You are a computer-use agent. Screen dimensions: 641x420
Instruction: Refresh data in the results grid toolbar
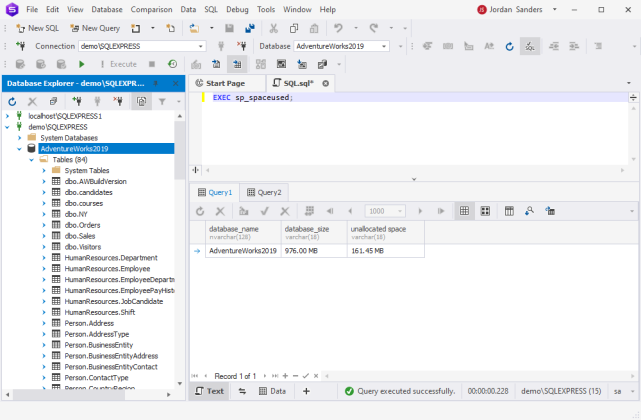click(x=200, y=211)
